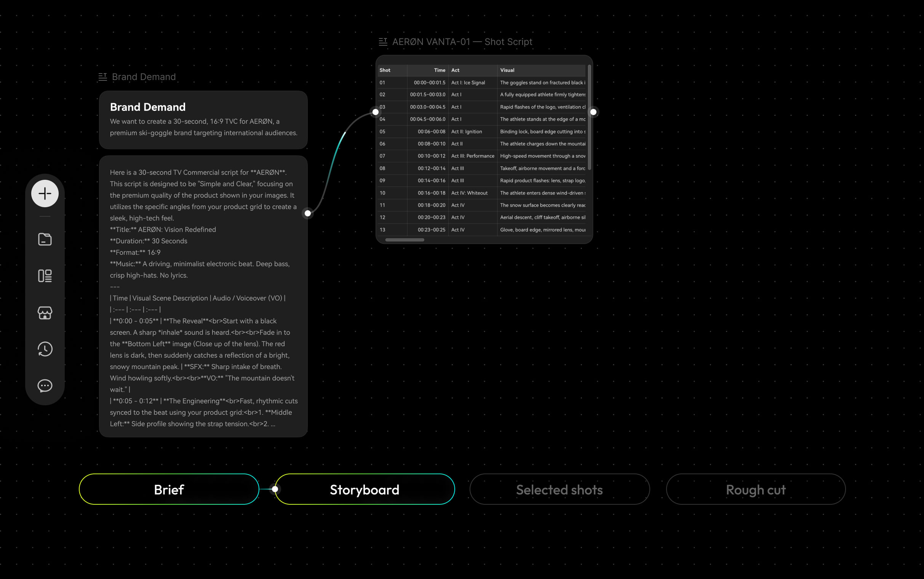924x579 pixels.
Task: Select the Act I: Ice Signal cell
Action: point(473,82)
